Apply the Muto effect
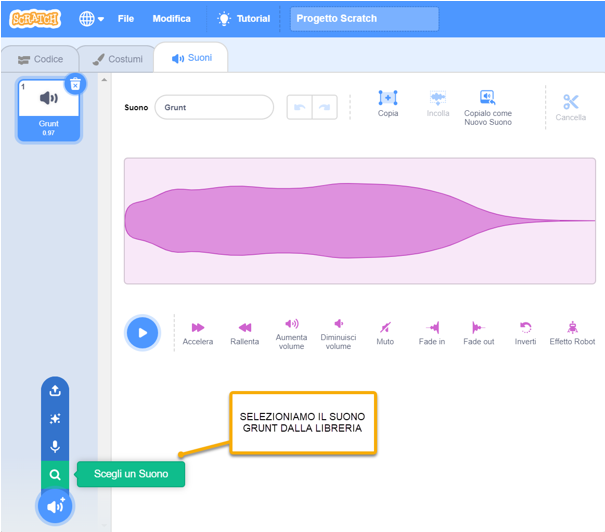The image size is (605, 532). tap(385, 333)
